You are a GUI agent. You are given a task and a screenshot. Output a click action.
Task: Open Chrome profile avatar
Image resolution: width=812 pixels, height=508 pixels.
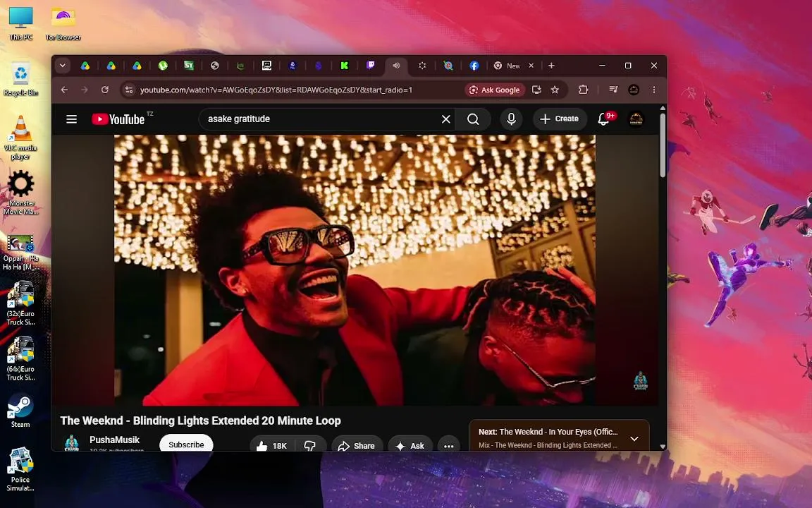point(634,90)
